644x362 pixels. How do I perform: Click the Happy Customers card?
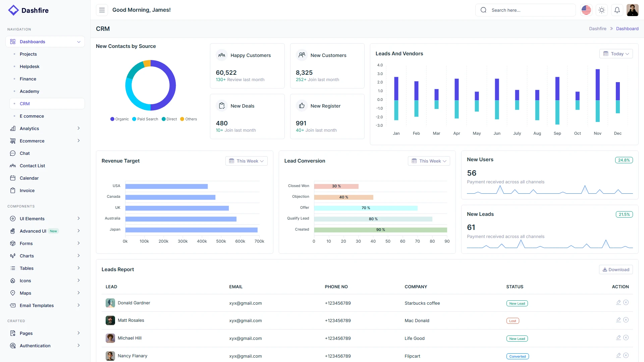[247, 66]
